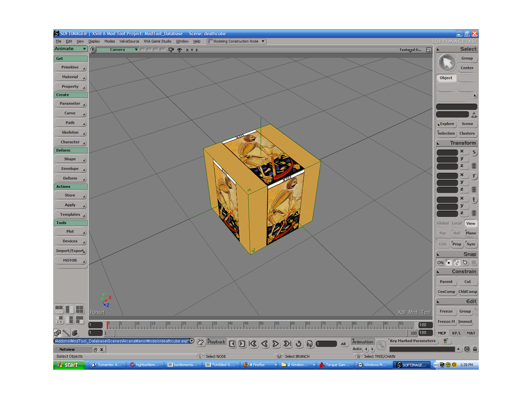Click the viewport B memo camera icon

tap(93, 50)
